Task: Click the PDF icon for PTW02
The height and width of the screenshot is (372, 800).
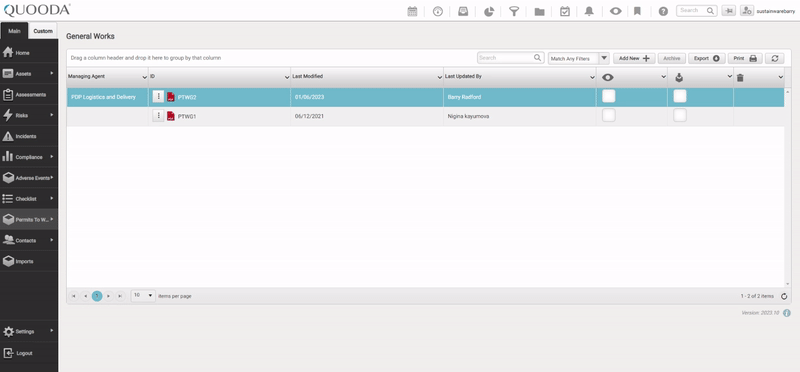Action: (171, 97)
